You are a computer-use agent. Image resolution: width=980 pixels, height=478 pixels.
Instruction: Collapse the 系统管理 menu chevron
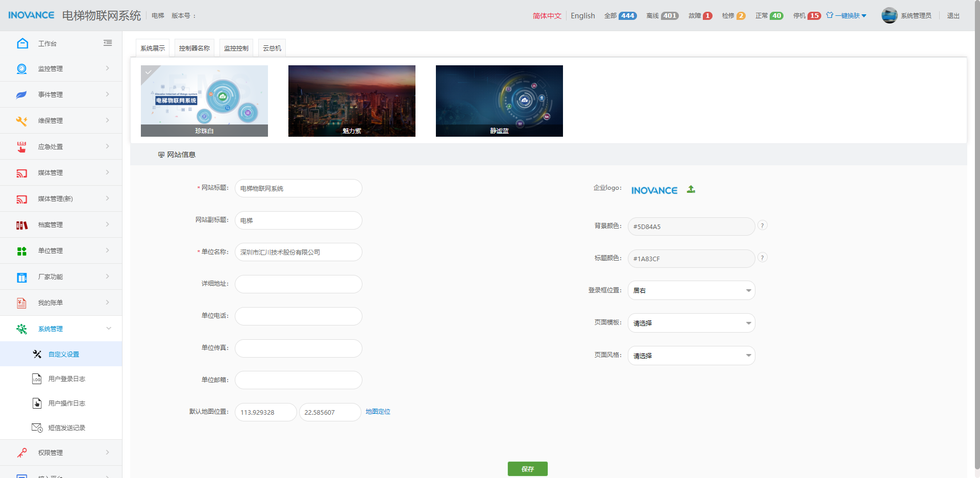coord(108,329)
